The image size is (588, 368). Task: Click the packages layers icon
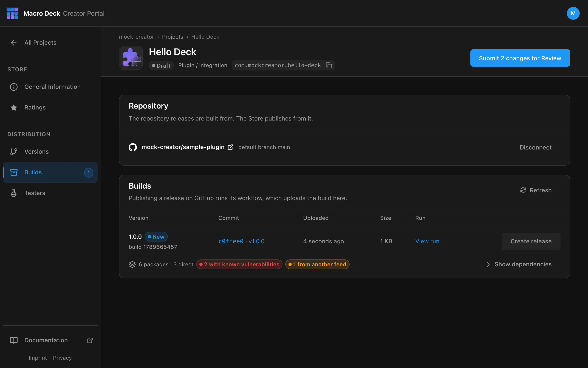point(132,264)
